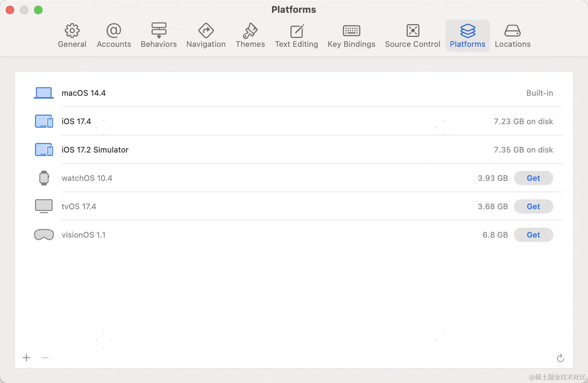Open the Themes paintbrush icon

(250, 31)
